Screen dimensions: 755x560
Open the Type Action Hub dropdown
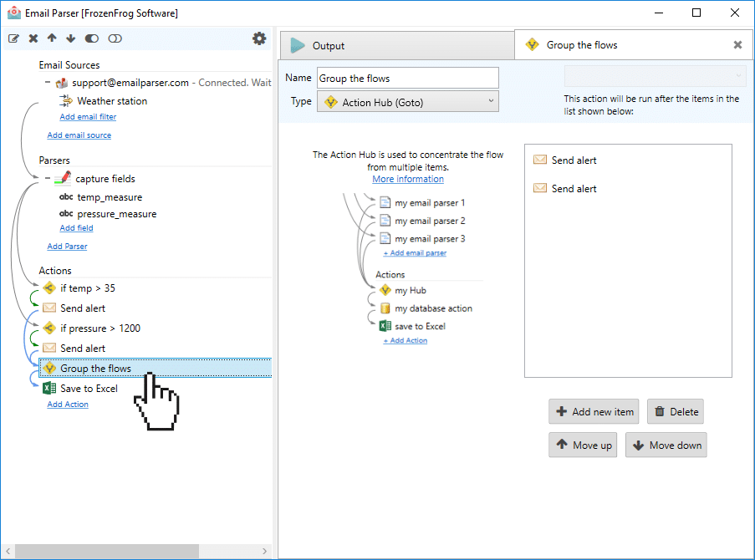[408, 102]
